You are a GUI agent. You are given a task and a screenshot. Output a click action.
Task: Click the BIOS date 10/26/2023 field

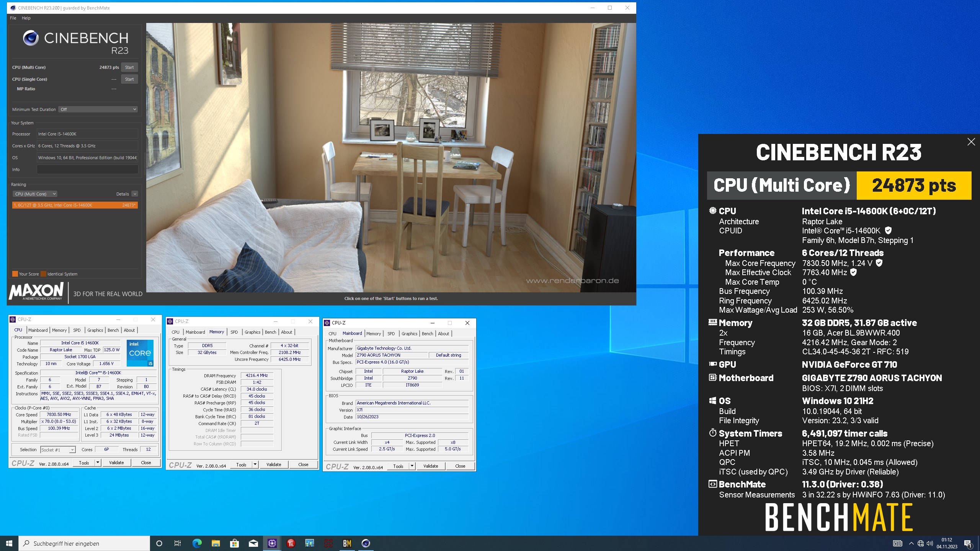tap(412, 417)
